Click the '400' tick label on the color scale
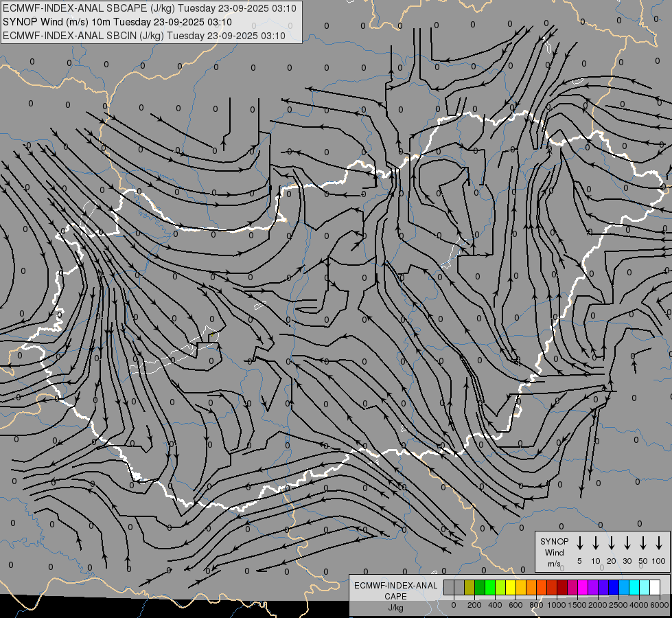This screenshot has height=618, width=672. [x=495, y=605]
